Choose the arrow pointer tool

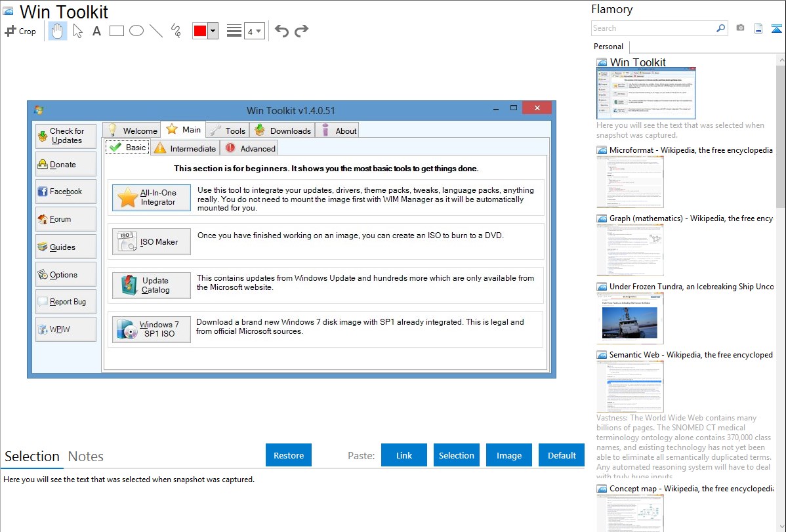pyautogui.click(x=77, y=31)
